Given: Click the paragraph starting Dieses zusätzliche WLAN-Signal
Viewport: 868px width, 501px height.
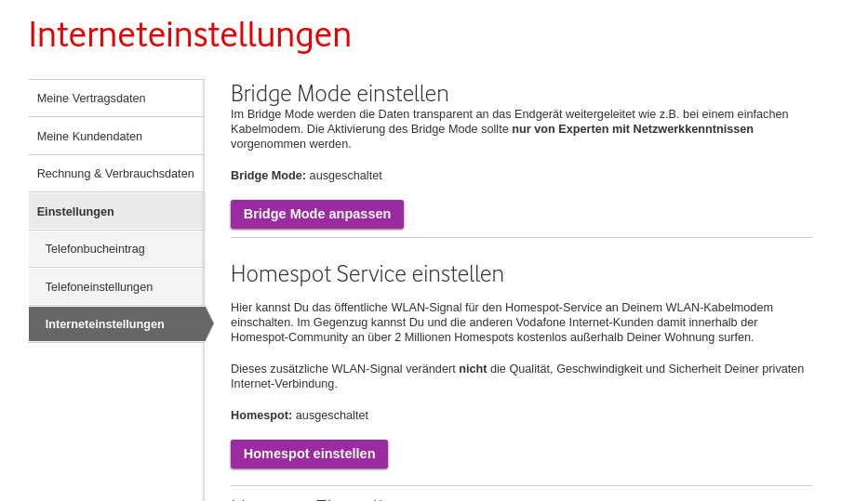Looking at the screenshot, I should [x=516, y=376].
